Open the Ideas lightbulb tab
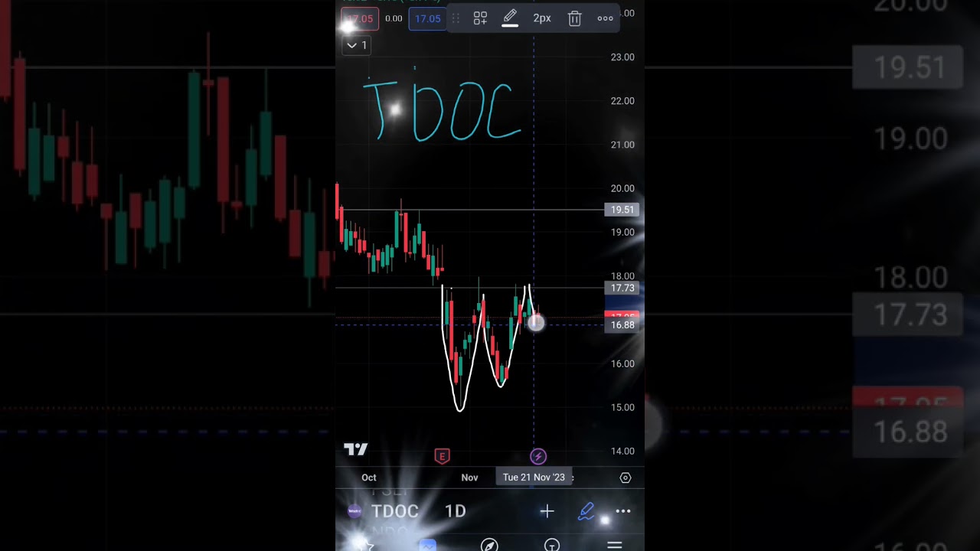 click(x=552, y=546)
